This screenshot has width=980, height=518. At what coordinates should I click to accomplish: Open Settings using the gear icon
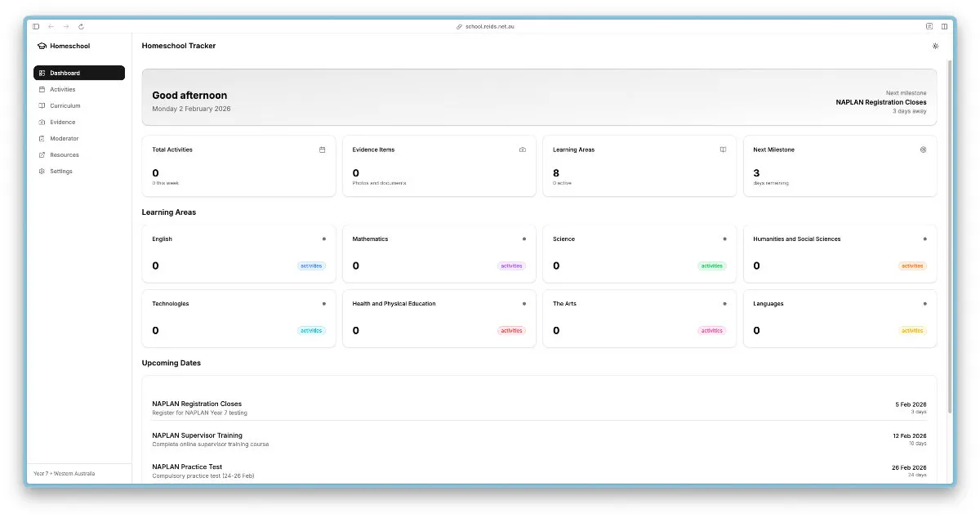tap(42, 171)
